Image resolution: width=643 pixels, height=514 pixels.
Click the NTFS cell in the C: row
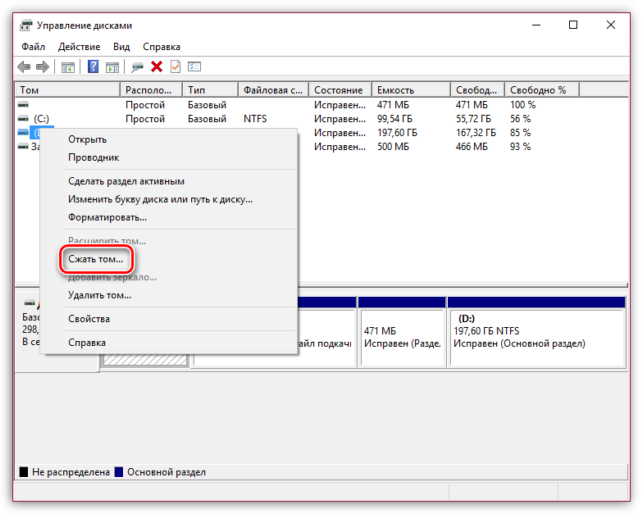pos(255,119)
